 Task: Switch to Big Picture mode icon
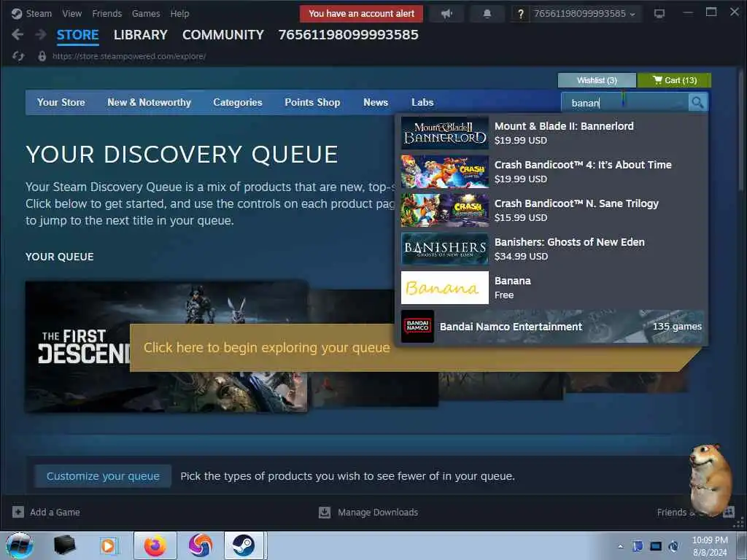[x=659, y=13]
